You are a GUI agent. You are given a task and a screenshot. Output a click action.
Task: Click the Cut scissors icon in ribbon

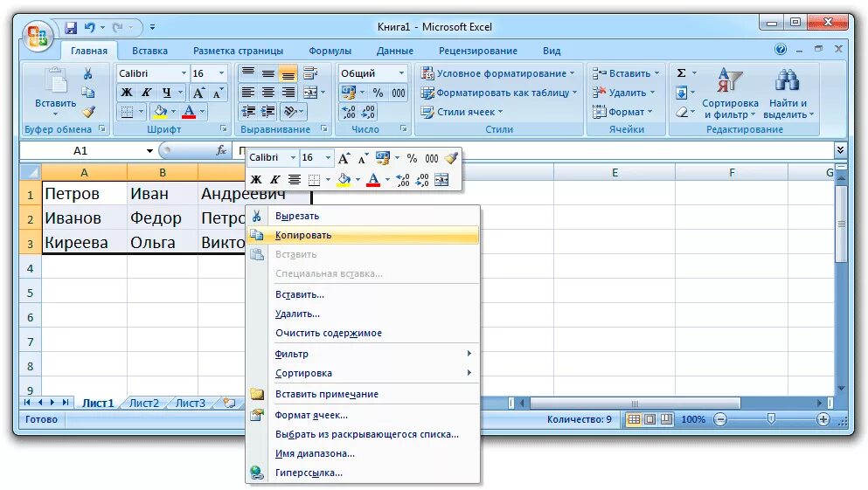[87, 73]
